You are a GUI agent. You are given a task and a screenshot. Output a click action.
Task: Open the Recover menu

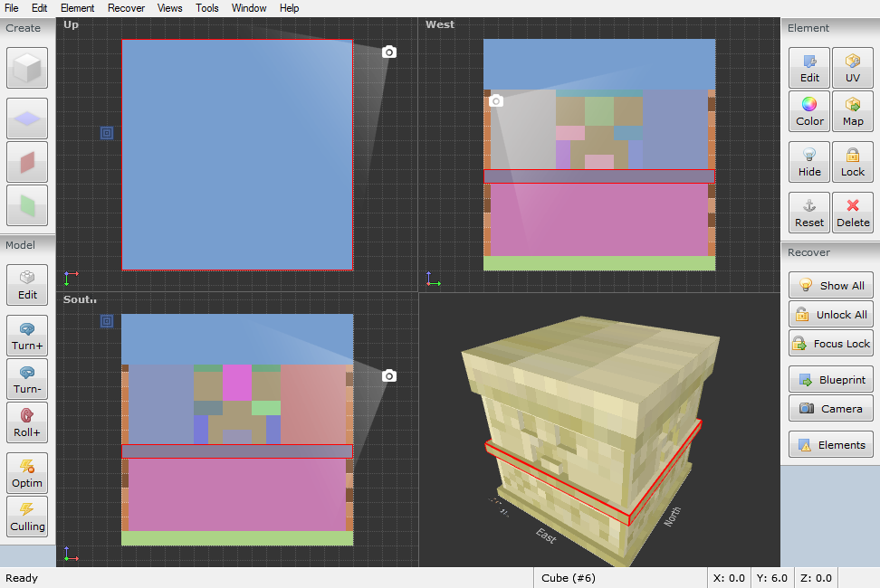pyautogui.click(x=126, y=8)
